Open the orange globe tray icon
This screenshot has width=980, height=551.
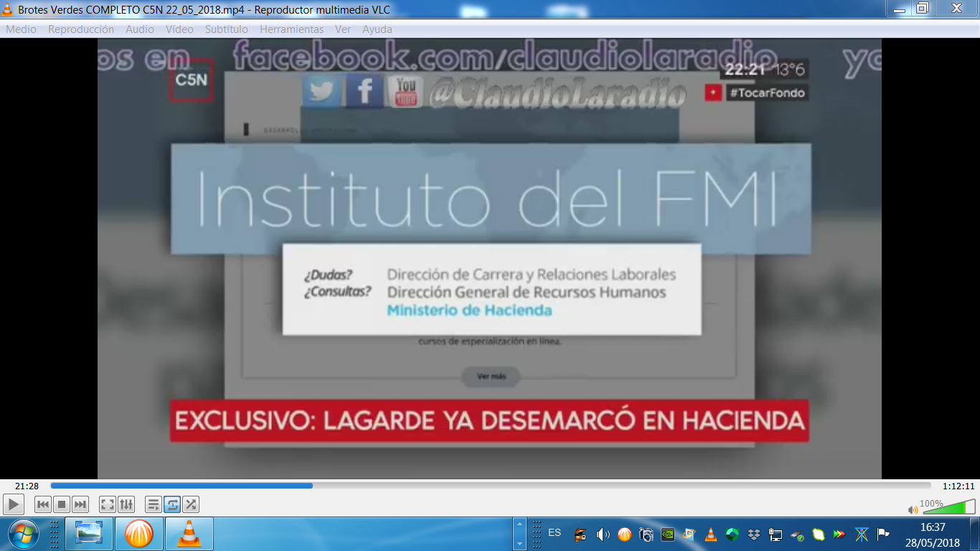click(624, 534)
